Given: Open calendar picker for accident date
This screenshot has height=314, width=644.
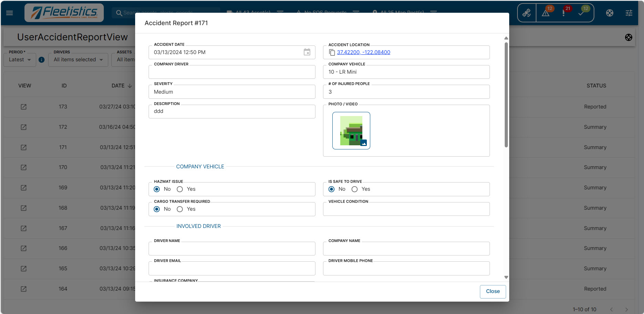Looking at the screenshot, I should click(307, 52).
